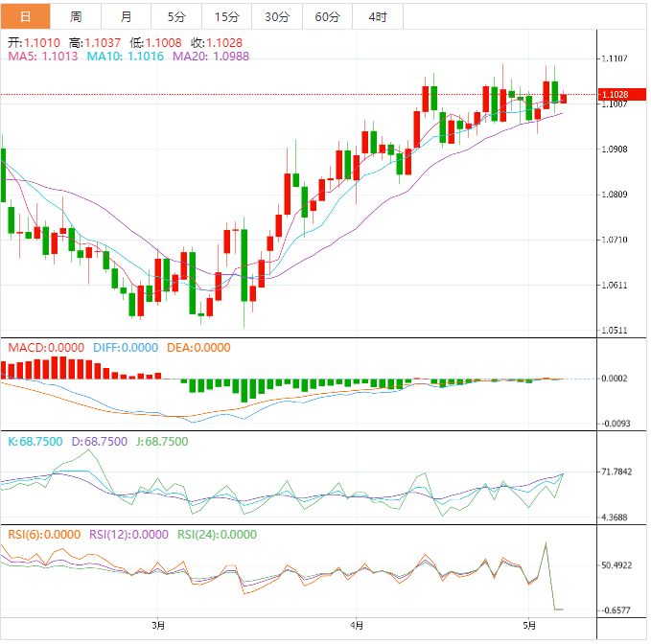Screen dimensions: 651x644
Task: Open the 60分 chart tab
Action: [x=327, y=16]
